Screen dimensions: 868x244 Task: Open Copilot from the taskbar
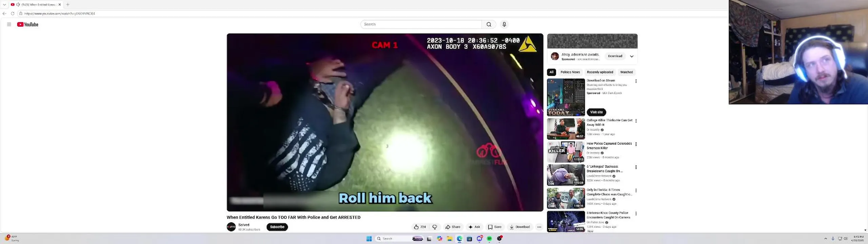tap(439, 239)
